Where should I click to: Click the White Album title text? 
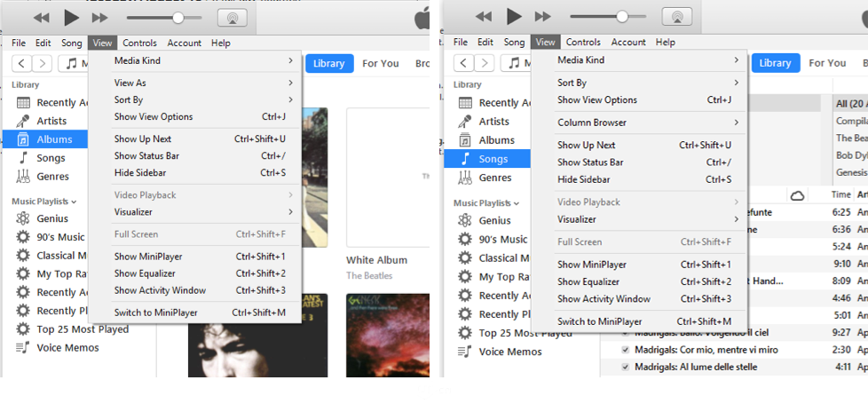point(376,260)
